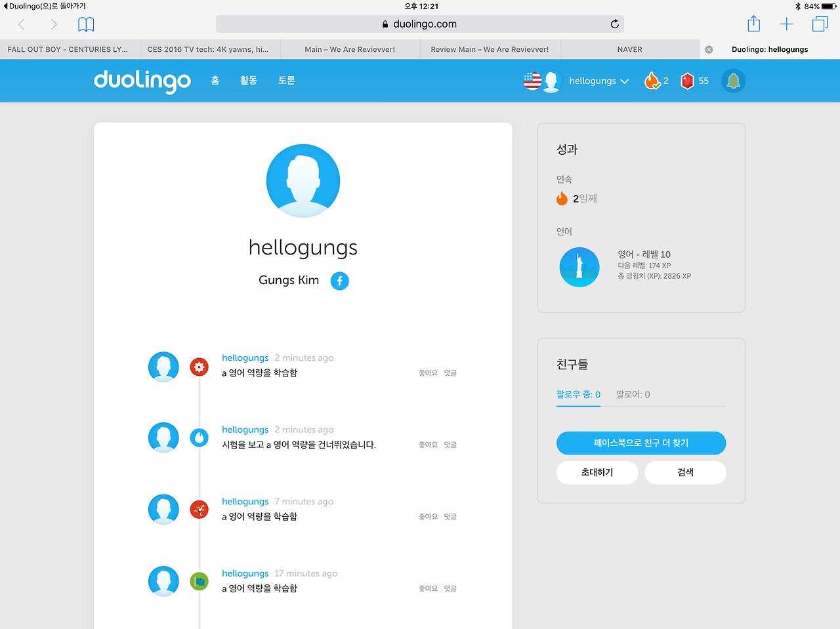Tap Safari forward navigation arrow
This screenshot has height=629, width=840.
[x=54, y=24]
